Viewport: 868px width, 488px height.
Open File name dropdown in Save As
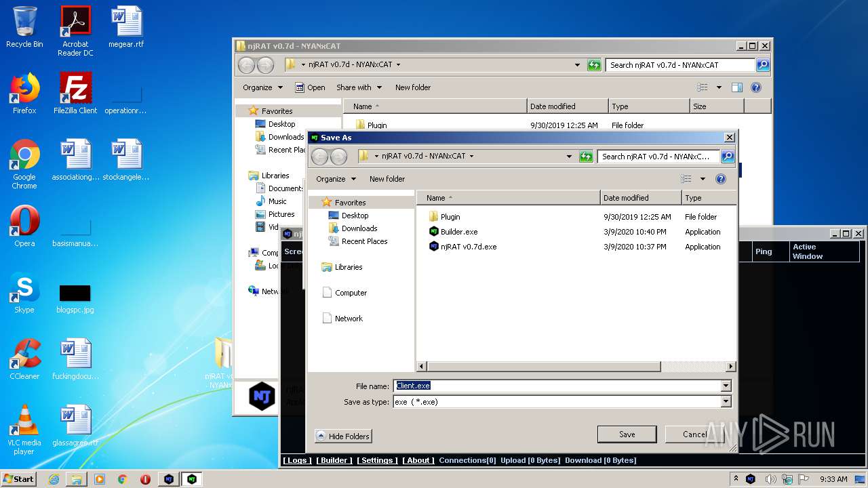point(726,386)
